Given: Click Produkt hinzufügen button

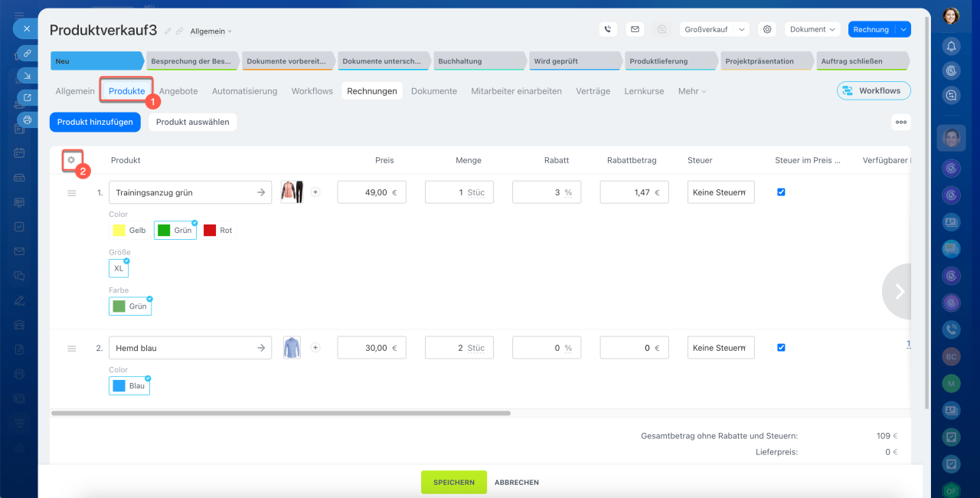Looking at the screenshot, I should 95,122.
